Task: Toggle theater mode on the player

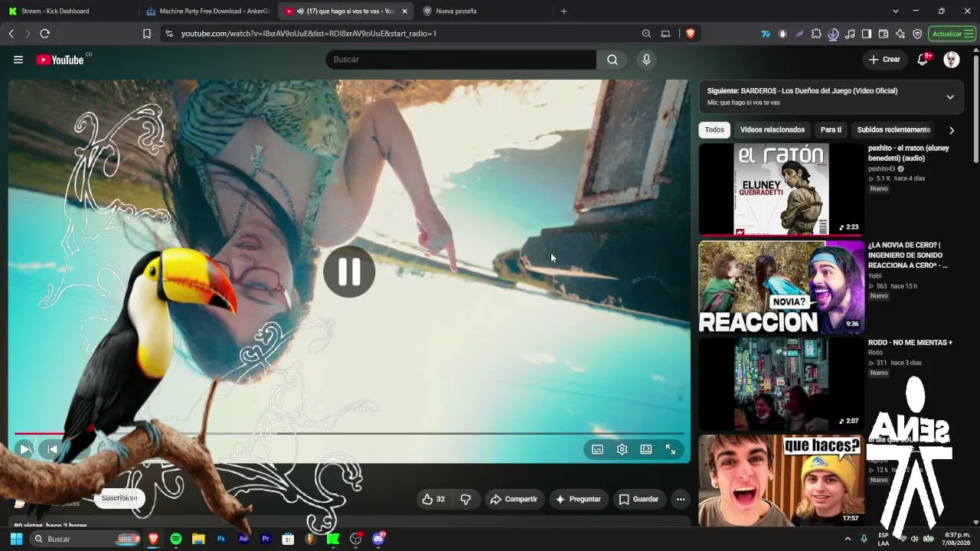Action: 646,450
